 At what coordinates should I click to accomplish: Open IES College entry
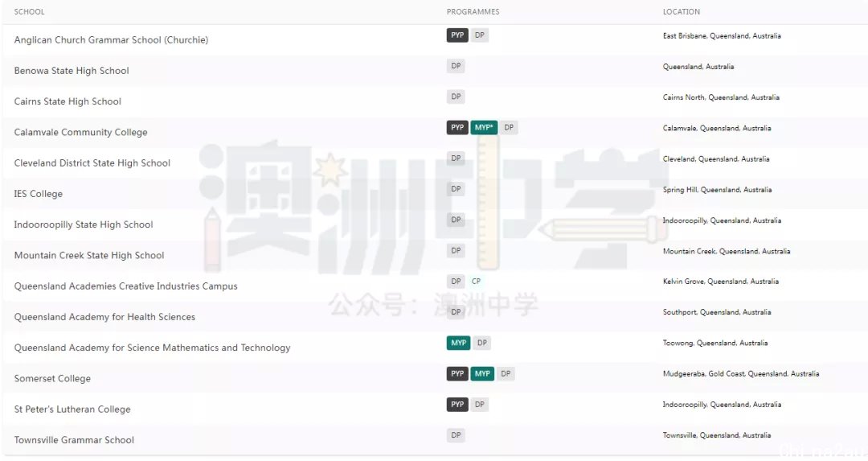tap(39, 193)
